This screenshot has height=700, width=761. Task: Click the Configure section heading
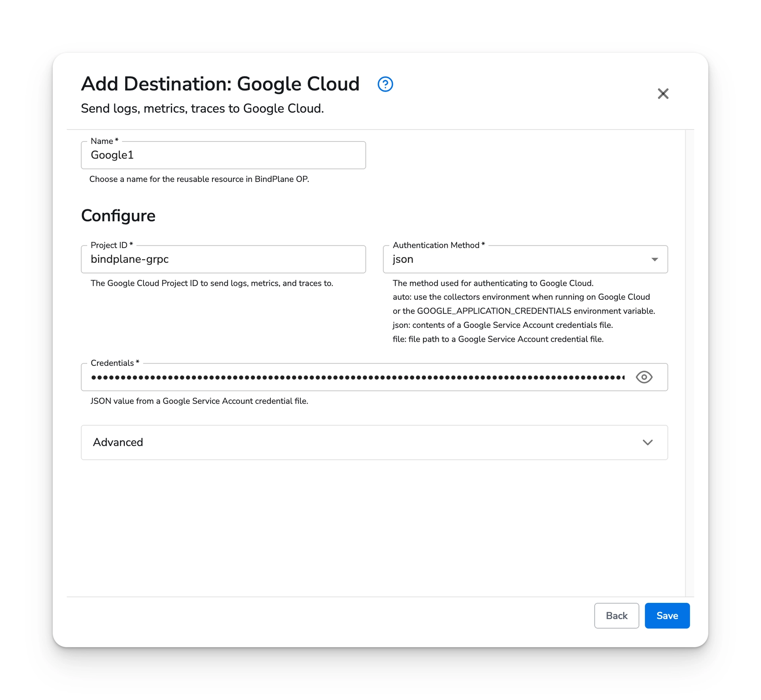[118, 215]
